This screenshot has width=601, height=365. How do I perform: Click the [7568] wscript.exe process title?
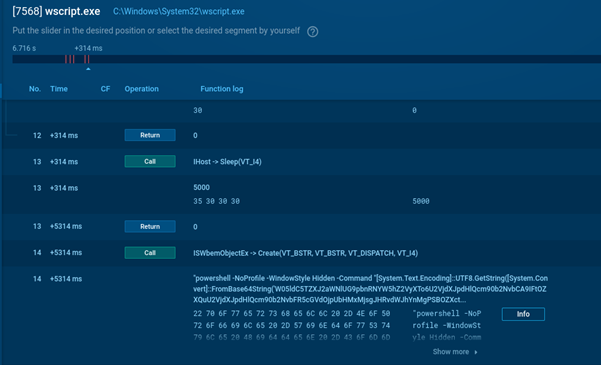[56, 12]
